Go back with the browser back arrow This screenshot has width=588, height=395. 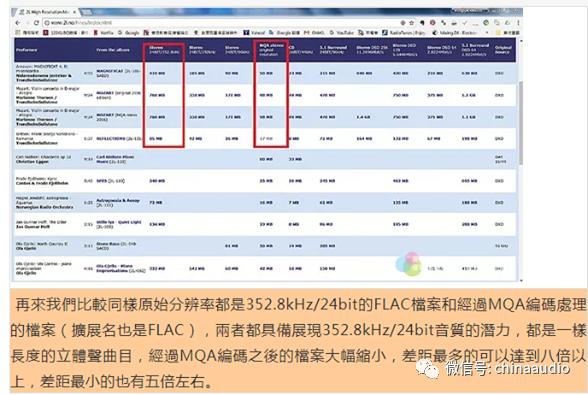tap(18, 23)
